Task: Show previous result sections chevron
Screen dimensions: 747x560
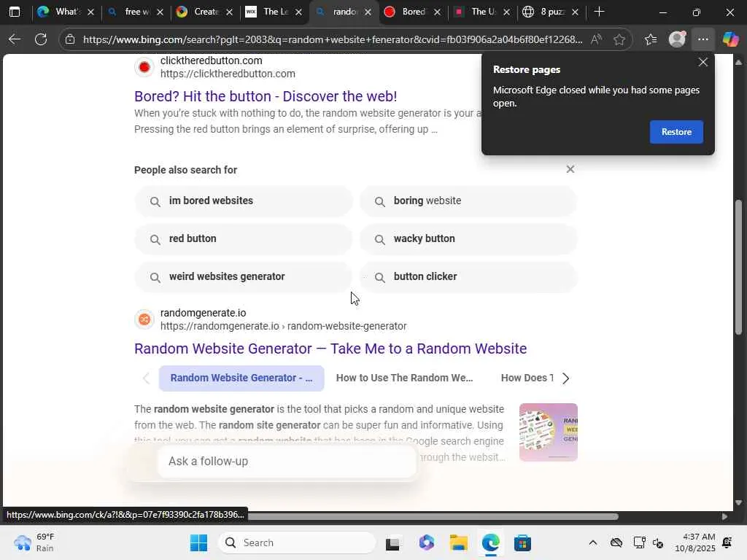Action: click(x=146, y=378)
